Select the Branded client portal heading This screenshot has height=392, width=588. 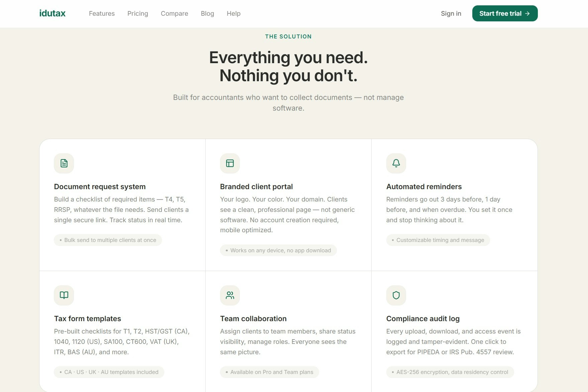(x=256, y=186)
